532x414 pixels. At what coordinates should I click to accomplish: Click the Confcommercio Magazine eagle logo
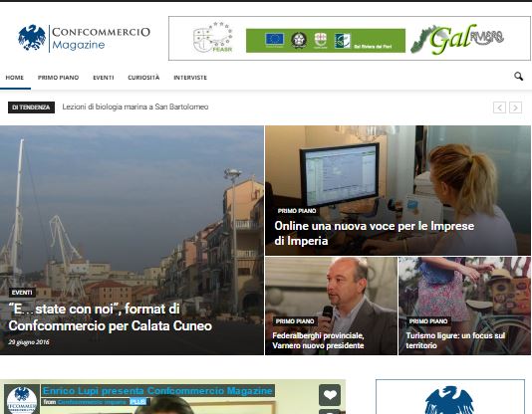pos(32,38)
